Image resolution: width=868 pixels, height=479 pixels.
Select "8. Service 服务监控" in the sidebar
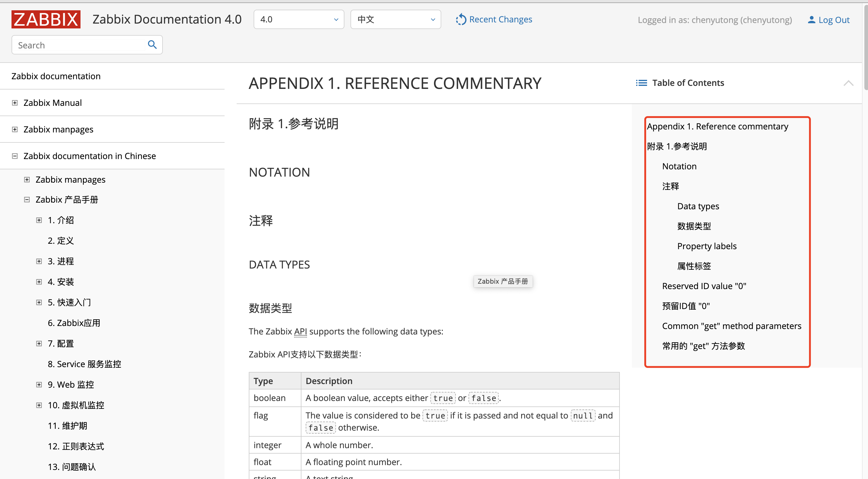click(x=84, y=363)
